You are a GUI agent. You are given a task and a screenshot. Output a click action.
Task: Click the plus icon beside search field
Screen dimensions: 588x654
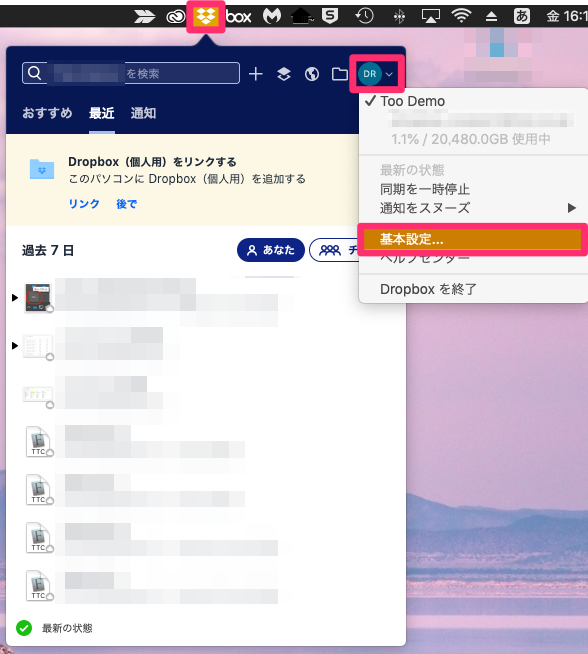[x=256, y=74]
